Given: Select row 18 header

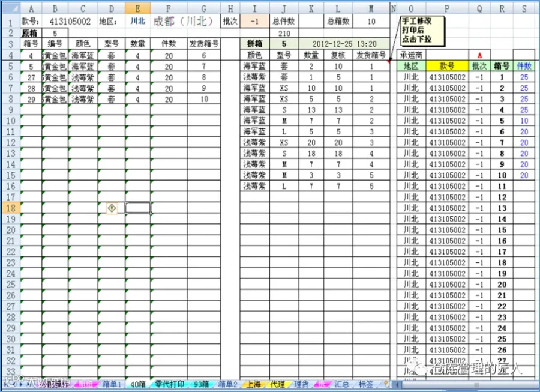Looking at the screenshot, I should pyautogui.click(x=11, y=208).
